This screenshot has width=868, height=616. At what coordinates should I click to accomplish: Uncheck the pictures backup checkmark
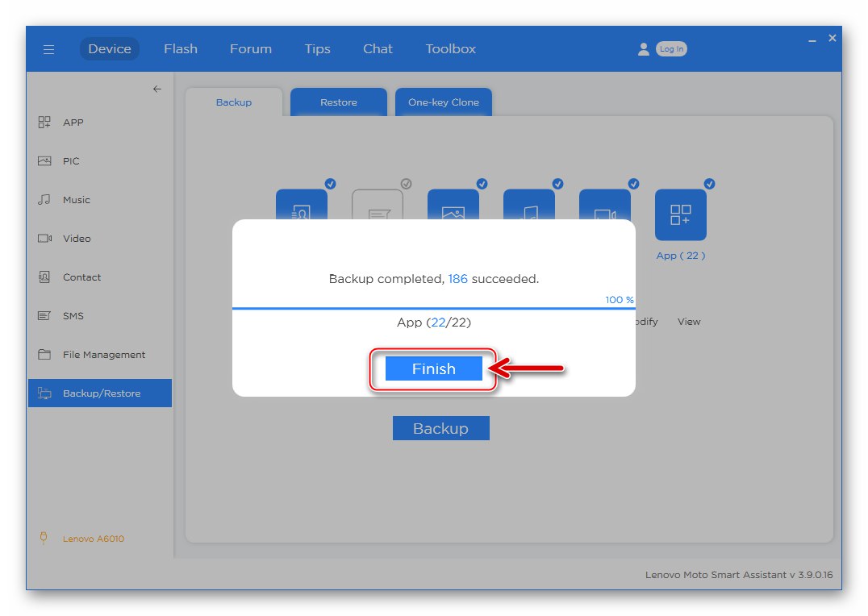482,184
